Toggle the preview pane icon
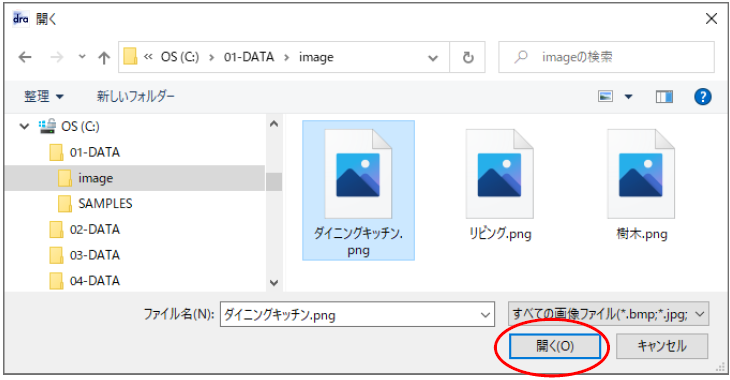 [x=664, y=96]
